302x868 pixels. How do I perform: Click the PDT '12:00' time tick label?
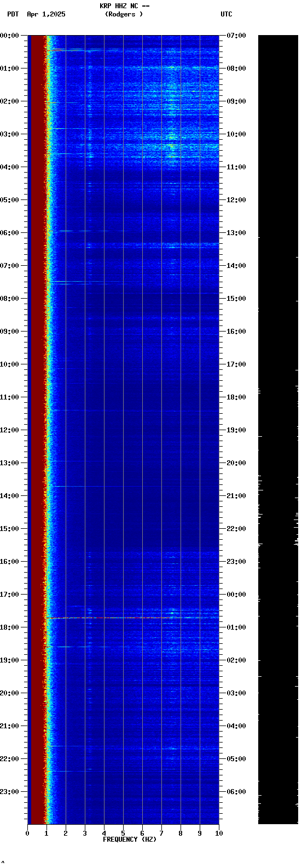pos(10,430)
